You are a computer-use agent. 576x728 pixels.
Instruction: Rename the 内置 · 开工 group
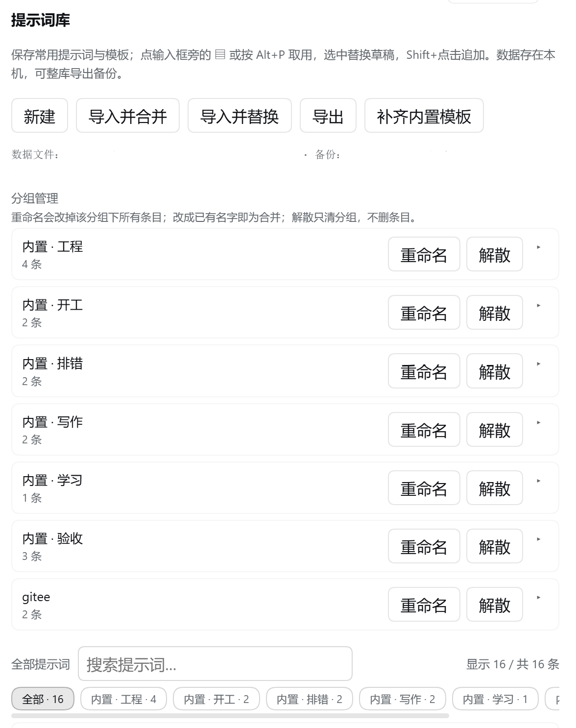tap(424, 313)
